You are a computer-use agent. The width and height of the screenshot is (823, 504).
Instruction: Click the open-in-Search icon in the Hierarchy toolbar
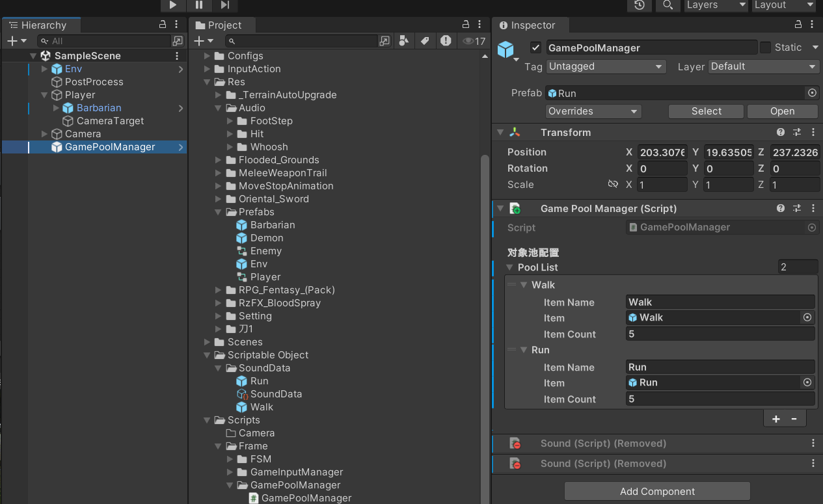coord(178,41)
